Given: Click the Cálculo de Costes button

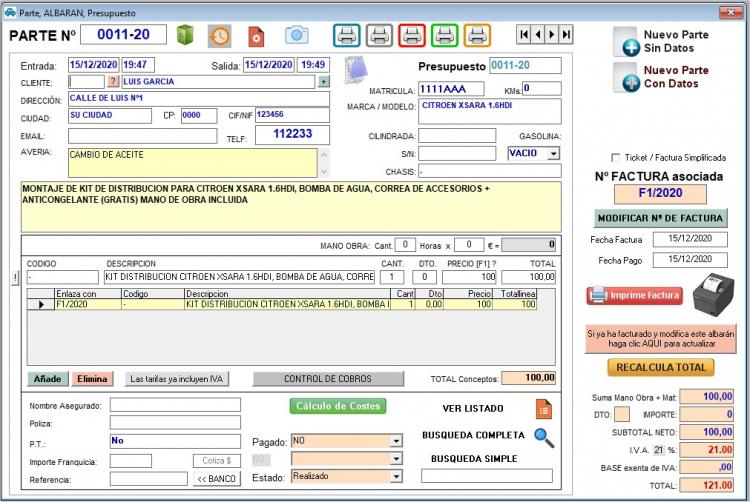Looking at the screenshot, I should (338, 406).
